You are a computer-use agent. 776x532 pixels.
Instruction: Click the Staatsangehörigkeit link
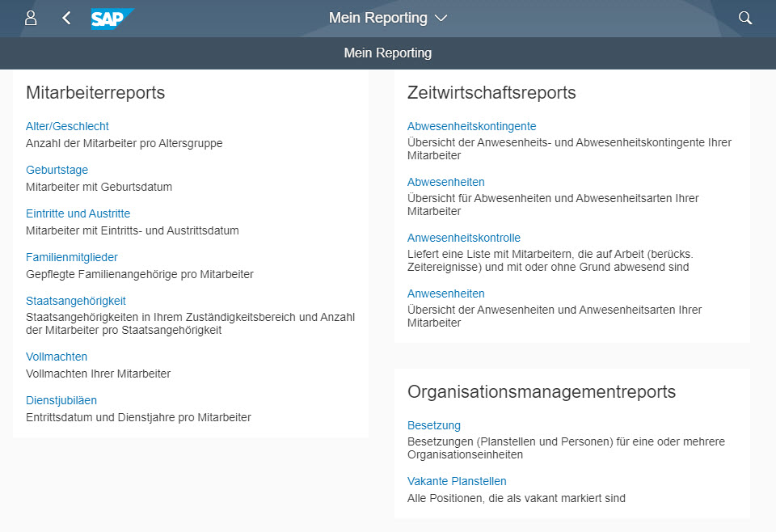pos(76,301)
